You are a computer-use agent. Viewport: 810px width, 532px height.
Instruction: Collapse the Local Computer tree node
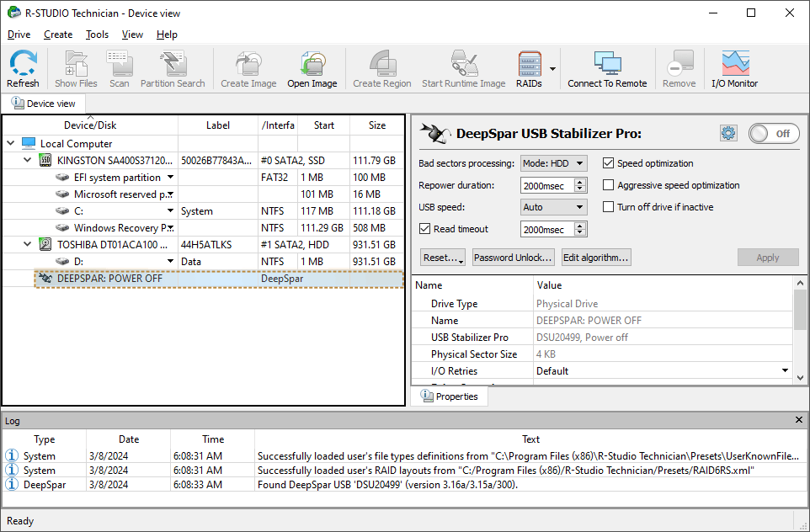point(11,143)
